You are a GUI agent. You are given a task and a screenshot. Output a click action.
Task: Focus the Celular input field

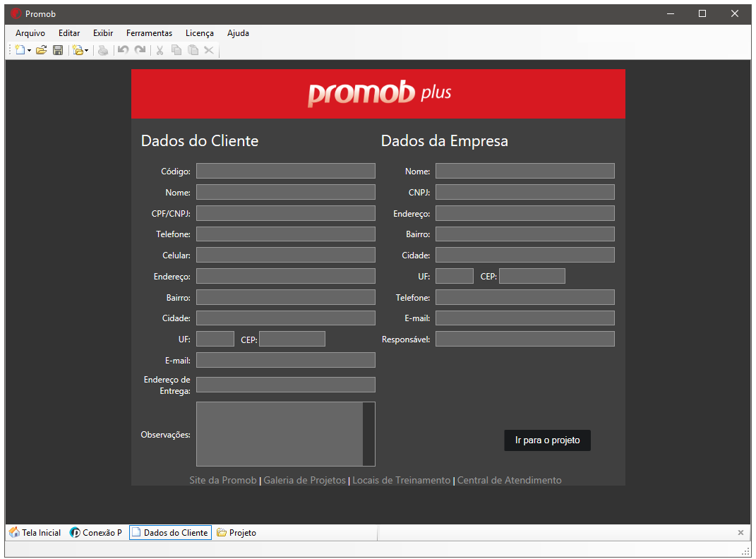point(285,255)
